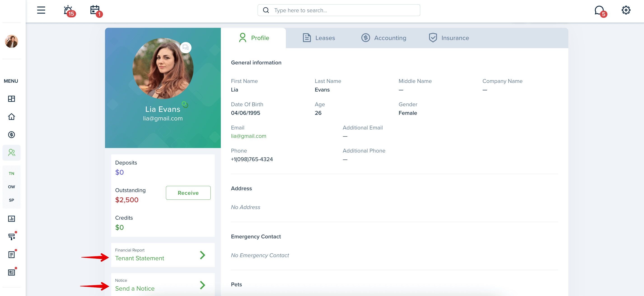Click the user avatar in sidebar
The image size is (644, 296).
tap(12, 41)
